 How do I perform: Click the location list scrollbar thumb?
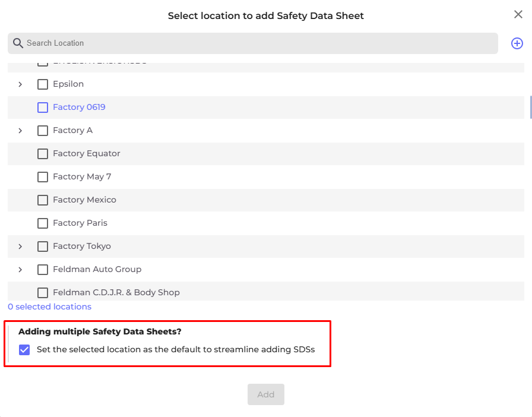530,106
